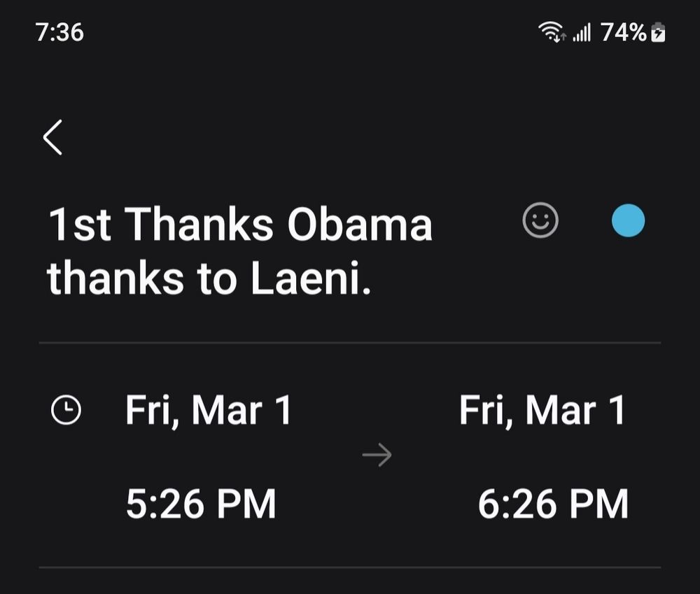The width and height of the screenshot is (700, 594).
Task: Tap the Wi-Fi status icon
Action: 552,32
